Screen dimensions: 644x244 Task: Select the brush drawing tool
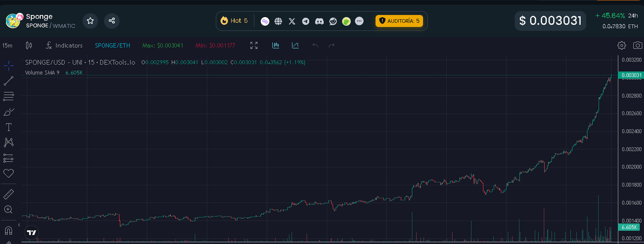pyautogui.click(x=9, y=112)
